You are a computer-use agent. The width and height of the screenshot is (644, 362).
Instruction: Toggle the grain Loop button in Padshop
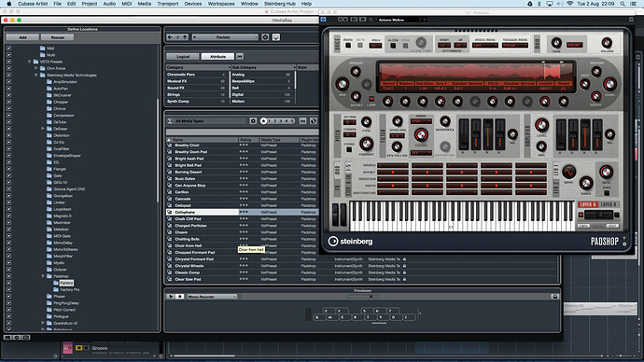pyautogui.click(x=371, y=99)
